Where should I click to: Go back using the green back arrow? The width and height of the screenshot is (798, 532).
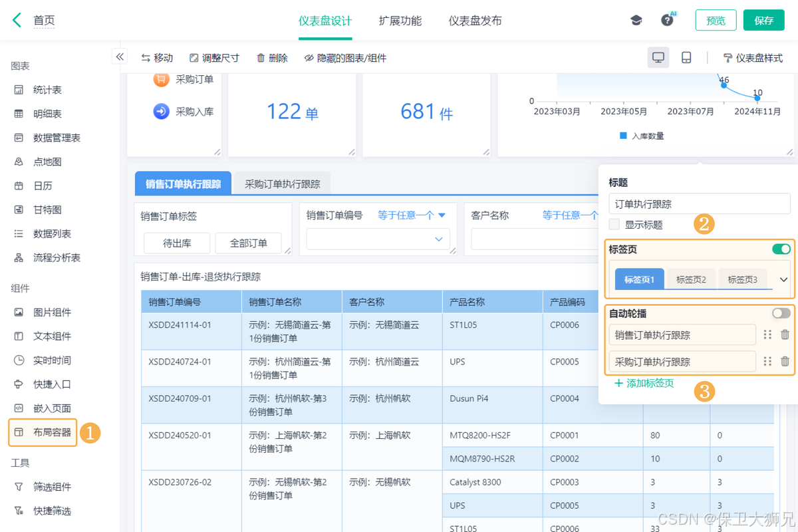[x=17, y=20]
